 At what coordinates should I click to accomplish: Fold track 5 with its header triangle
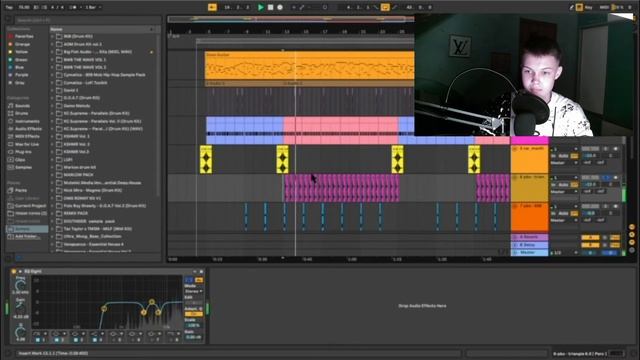click(x=515, y=149)
